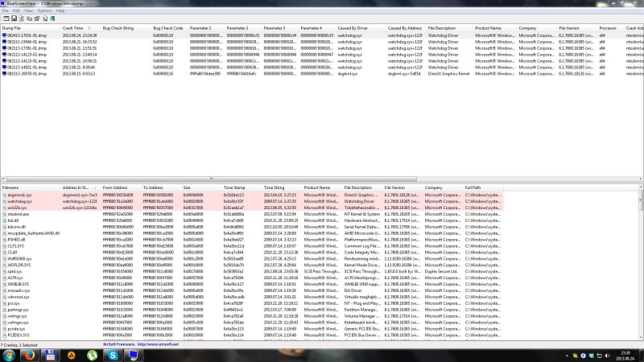Select the PCIIDEX.SYS driver row
Image resolution: width=644 pixels, height=362 pixels.
(x=252, y=335)
